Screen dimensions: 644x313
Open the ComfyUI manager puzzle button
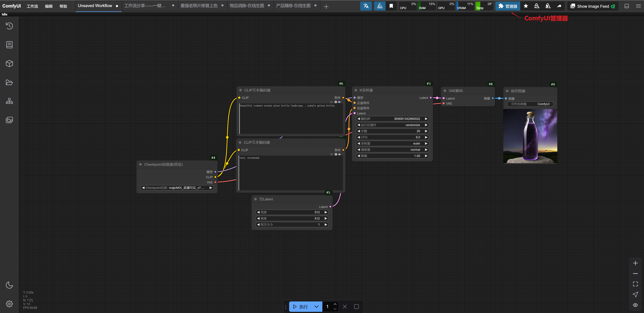tap(507, 6)
